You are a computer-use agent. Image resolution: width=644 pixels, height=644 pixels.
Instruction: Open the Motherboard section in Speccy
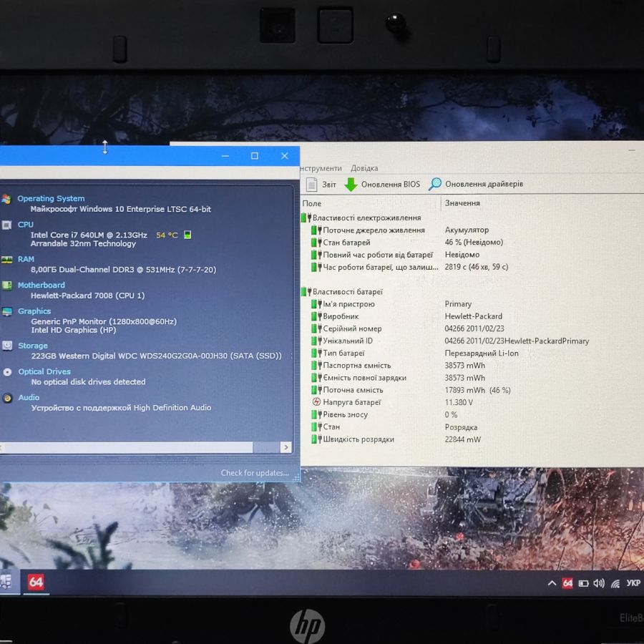(41, 285)
